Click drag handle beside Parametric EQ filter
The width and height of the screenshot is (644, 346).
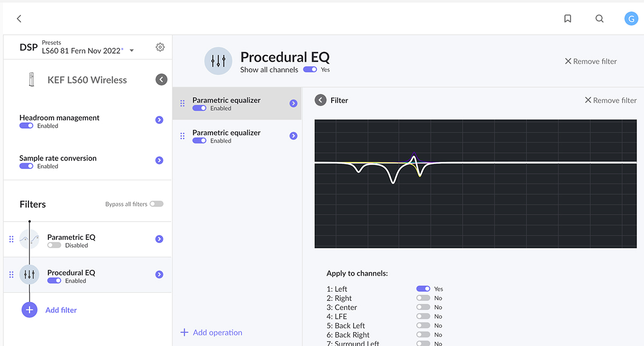[x=11, y=239]
